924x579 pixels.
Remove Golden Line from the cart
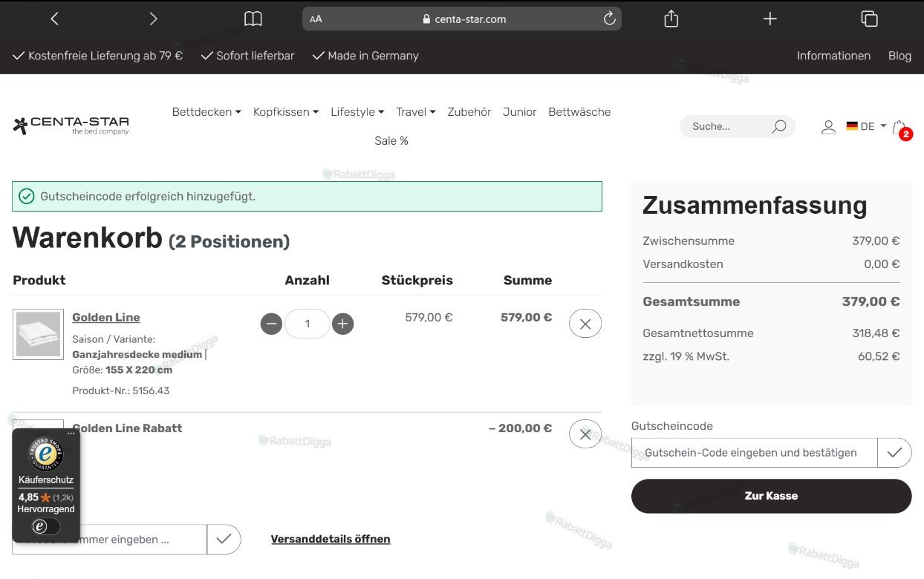click(585, 324)
